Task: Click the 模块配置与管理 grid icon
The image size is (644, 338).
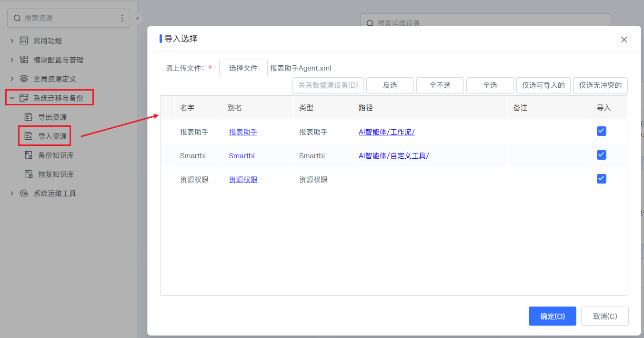Action: (24, 60)
